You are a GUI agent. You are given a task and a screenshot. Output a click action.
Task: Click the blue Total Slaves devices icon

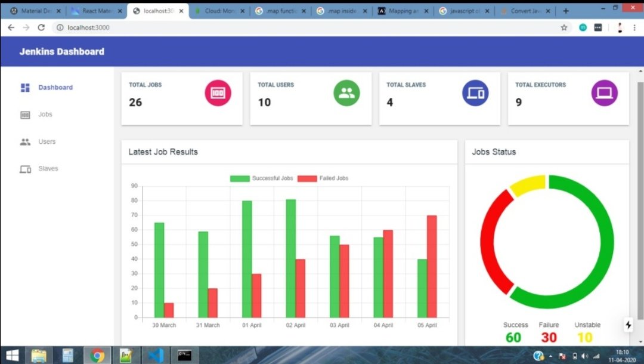coord(475,93)
